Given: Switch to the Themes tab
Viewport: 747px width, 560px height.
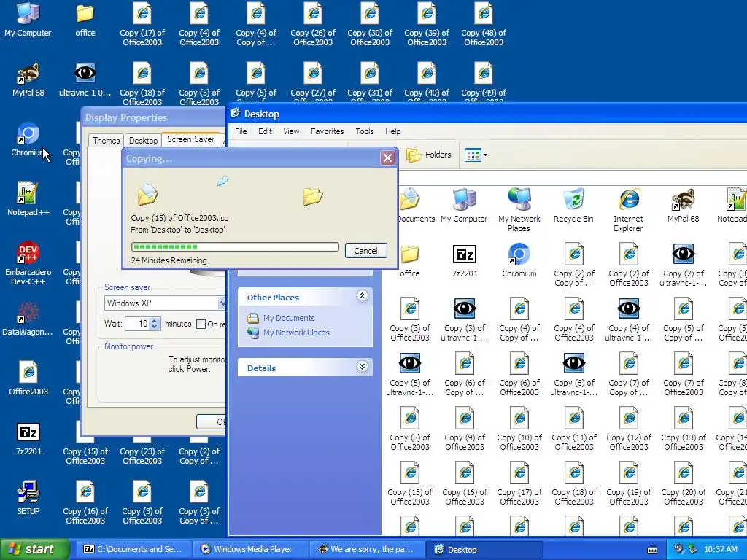Looking at the screenshot, I should coord(106,141).
